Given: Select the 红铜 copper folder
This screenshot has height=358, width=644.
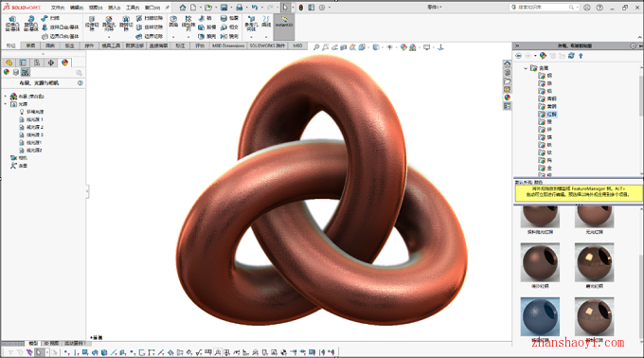Looking at the screenshot, I should (548, 115).
